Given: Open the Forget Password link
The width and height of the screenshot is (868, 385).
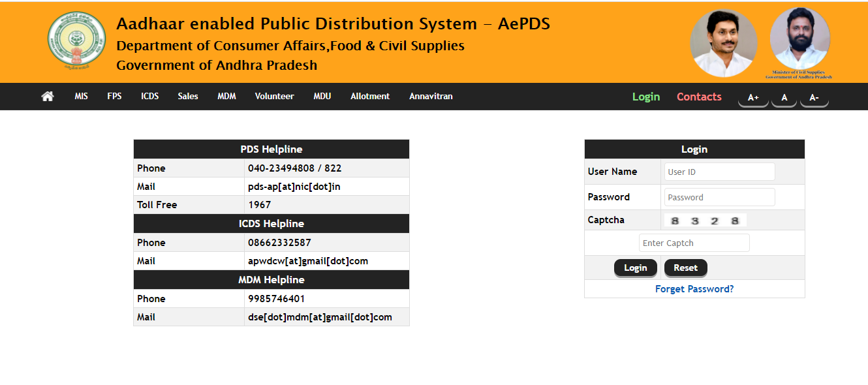Looking at the screenshot, I should point(694,289).
